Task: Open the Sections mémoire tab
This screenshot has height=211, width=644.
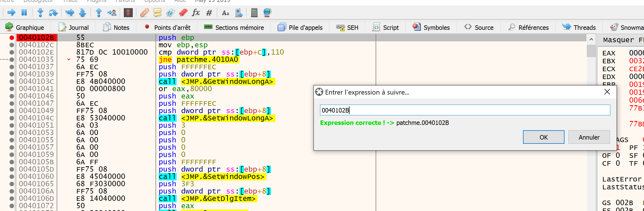Action: [x=234, y=27]
